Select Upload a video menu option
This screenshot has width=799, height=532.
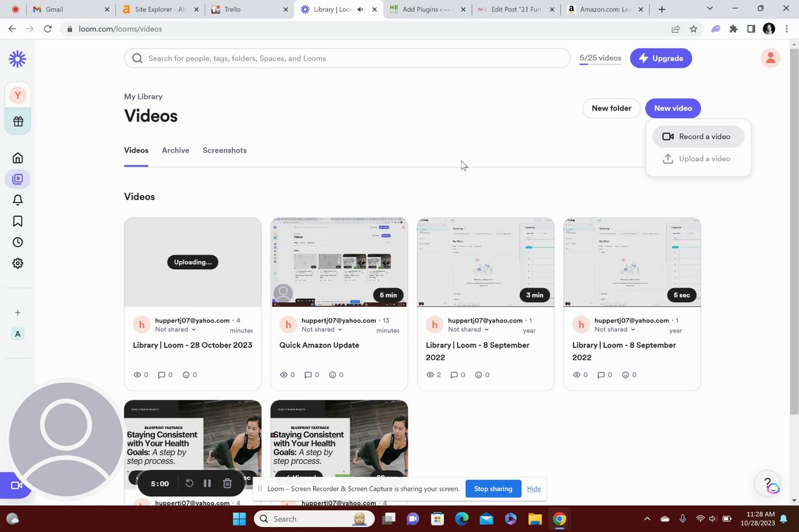[x=699, y=158]
